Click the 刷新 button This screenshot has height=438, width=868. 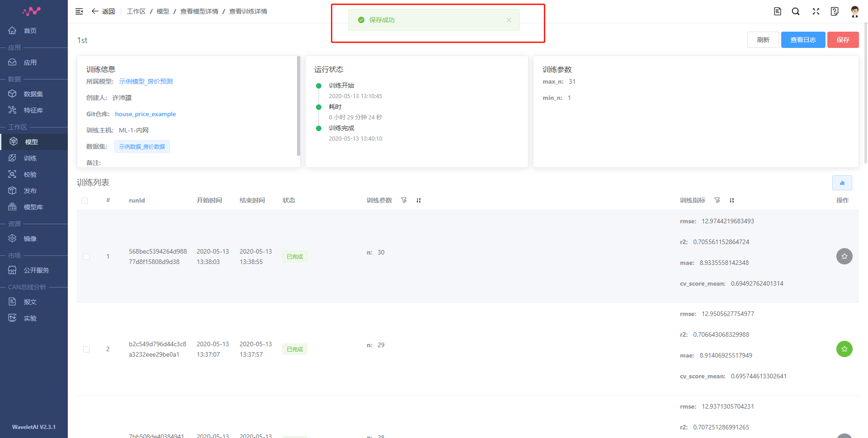(763, 40)
